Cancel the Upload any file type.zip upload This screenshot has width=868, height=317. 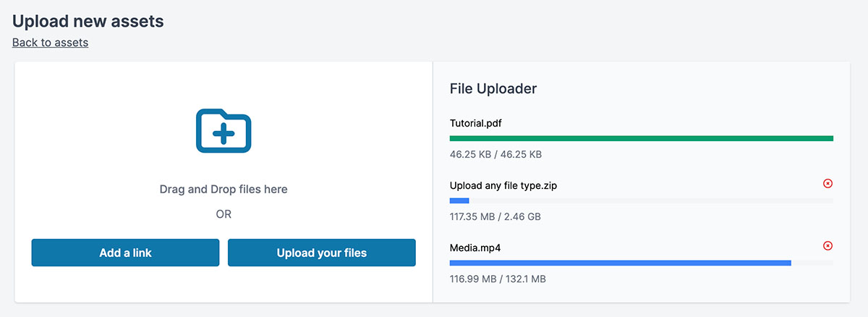(x=828, y=184)
